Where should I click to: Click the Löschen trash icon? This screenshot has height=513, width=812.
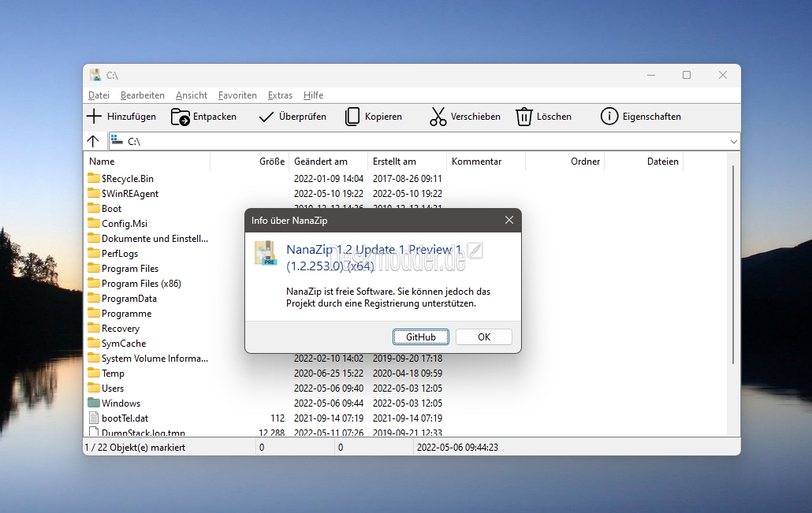pyautogui.click(x=523, y=117)
